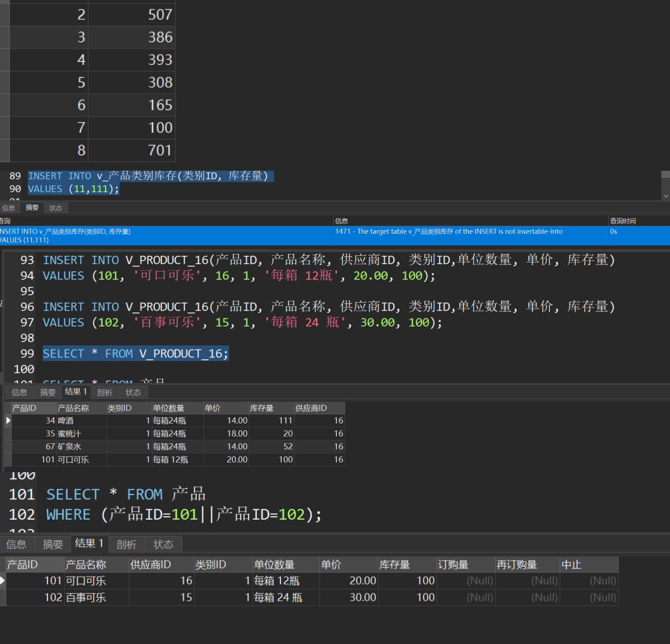
Task: Click the '165' cell in the top grid
Action: click(x=131, y=105)
